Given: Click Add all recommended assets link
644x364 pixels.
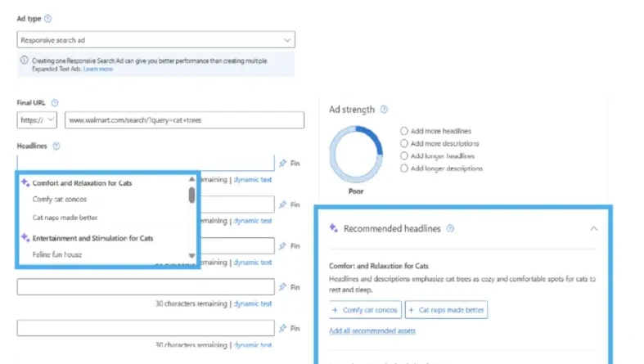Looking at the screenshot, I should (x=372, y=330).
